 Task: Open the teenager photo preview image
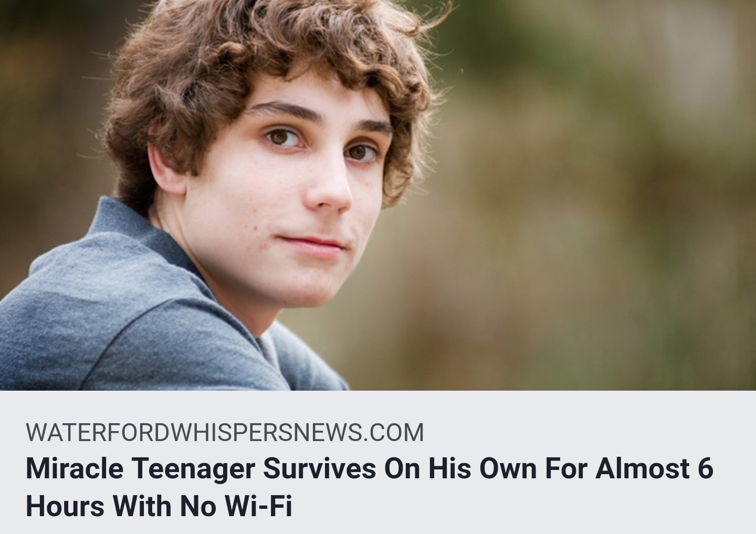point(378,195)
